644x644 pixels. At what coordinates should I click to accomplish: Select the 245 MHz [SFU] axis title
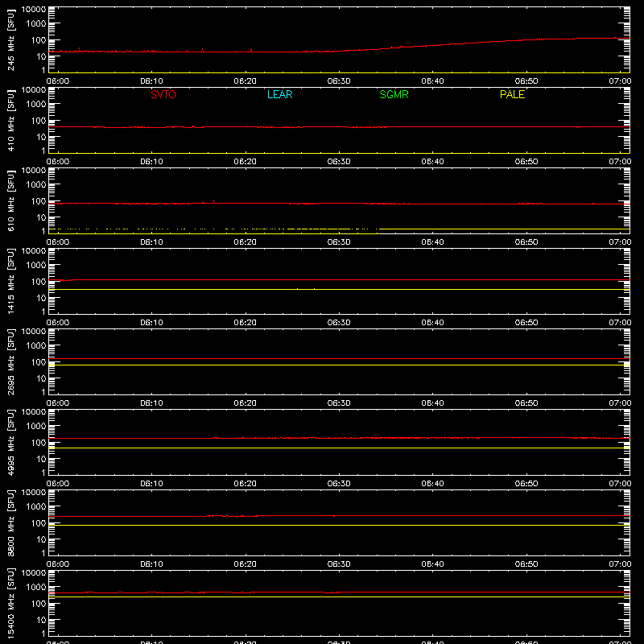pyautogui.click(x=10, y=40)
